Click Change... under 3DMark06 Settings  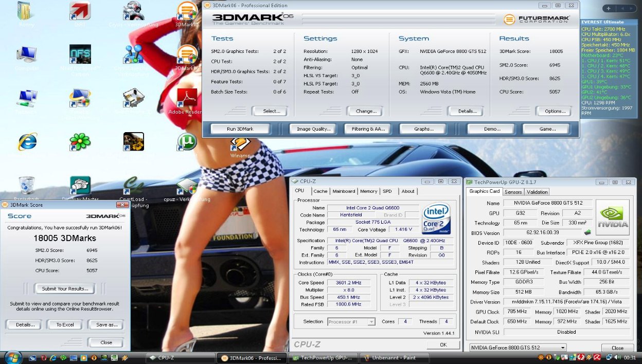click(366, 111)
